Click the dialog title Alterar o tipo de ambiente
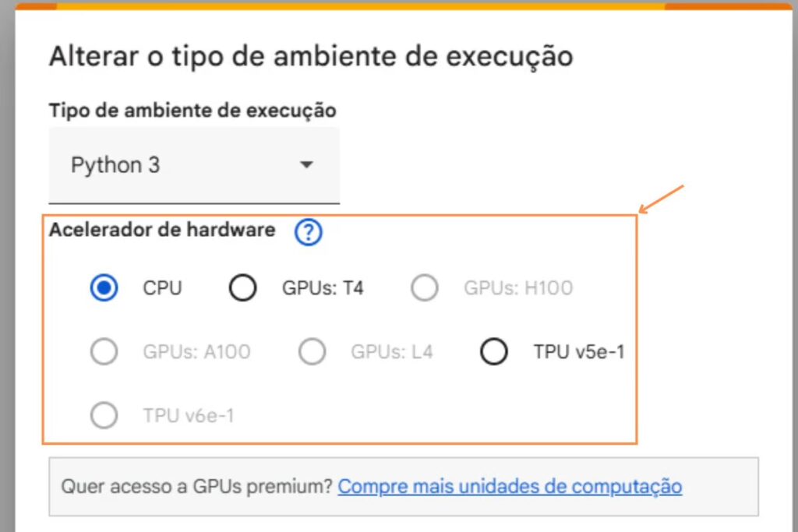This screenshot has height=532, width=798. 311,55
